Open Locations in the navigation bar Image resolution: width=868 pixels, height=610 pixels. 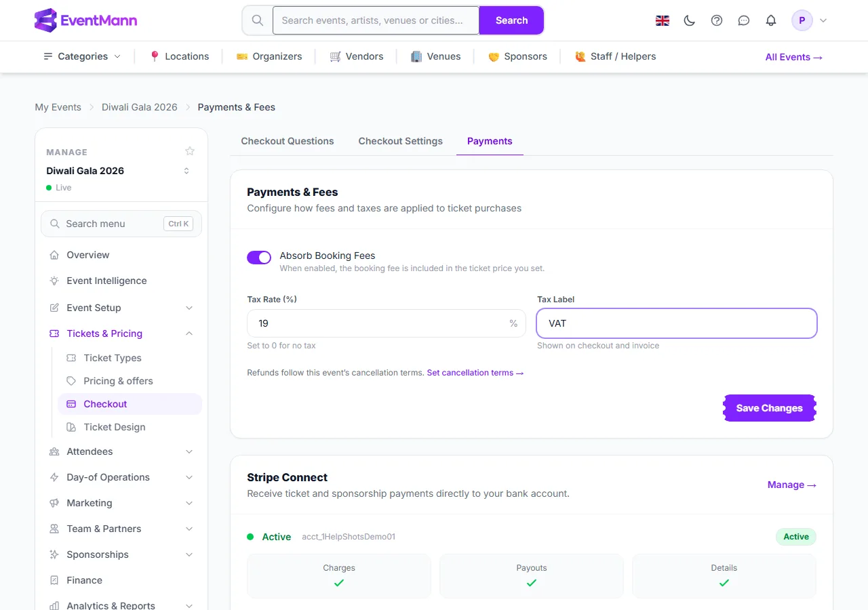pyautogui.click(x=179, y=56)
